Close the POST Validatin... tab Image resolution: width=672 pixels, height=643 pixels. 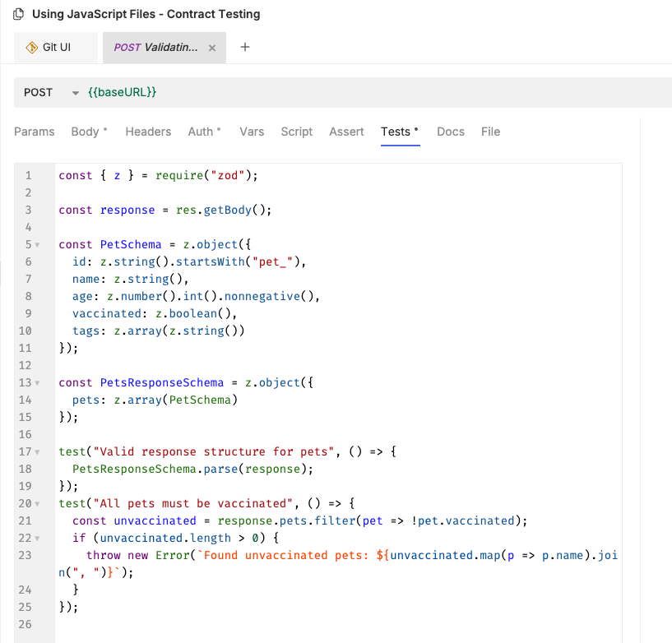point(211,48)
